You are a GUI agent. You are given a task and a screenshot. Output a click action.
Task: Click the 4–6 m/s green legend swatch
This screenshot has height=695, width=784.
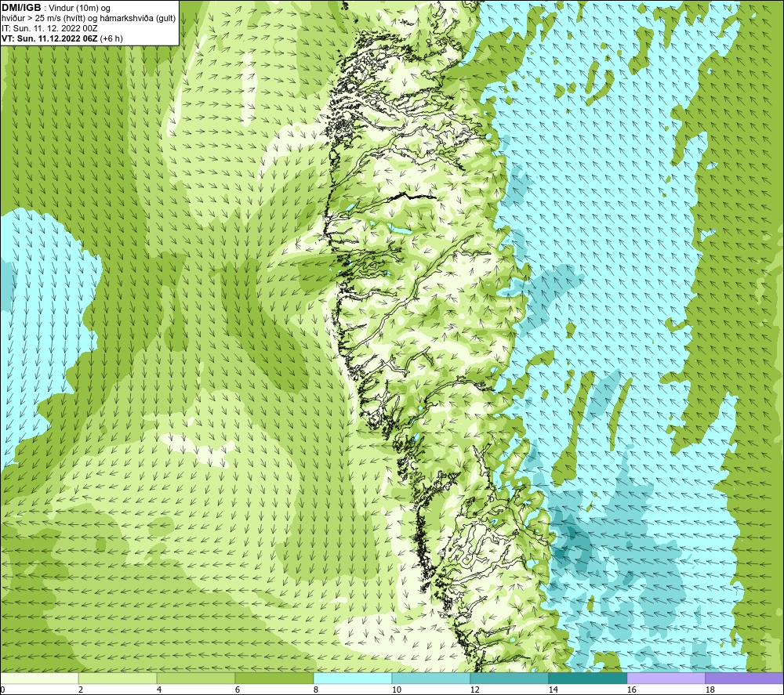(x=196, y=679)
